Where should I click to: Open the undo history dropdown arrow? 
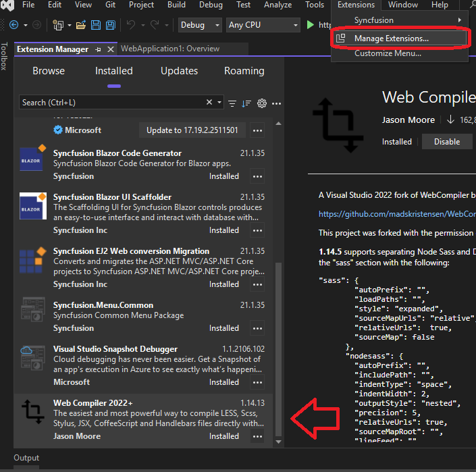(142, 25)
